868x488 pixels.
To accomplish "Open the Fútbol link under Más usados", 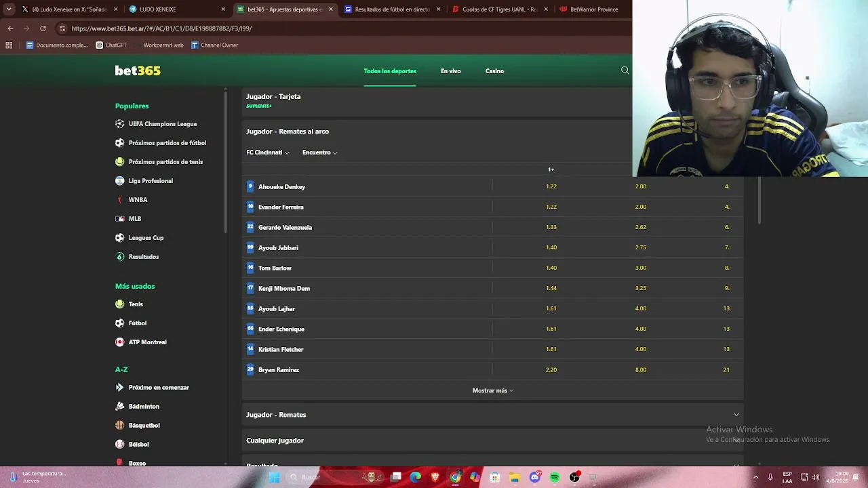I will pos(138,323).
